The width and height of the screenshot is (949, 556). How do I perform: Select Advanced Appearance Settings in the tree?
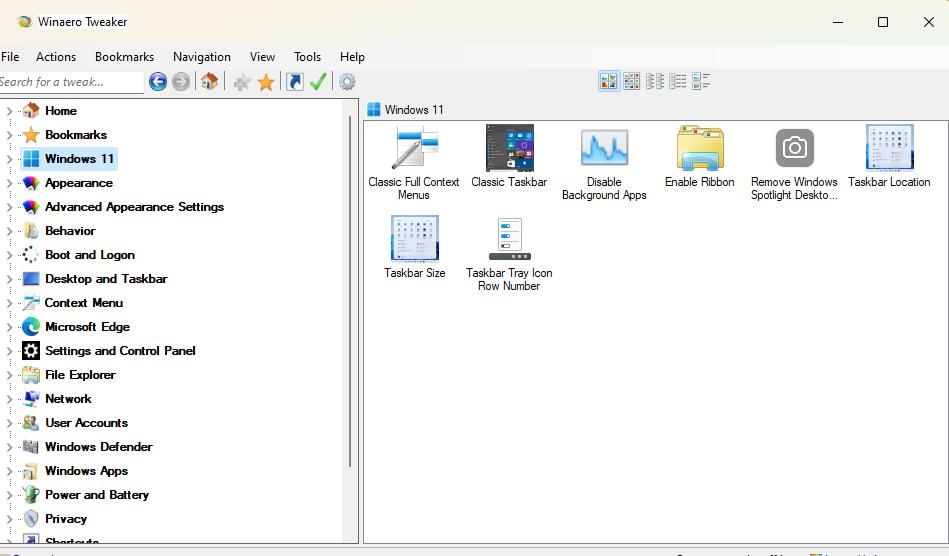coord(134,207)
